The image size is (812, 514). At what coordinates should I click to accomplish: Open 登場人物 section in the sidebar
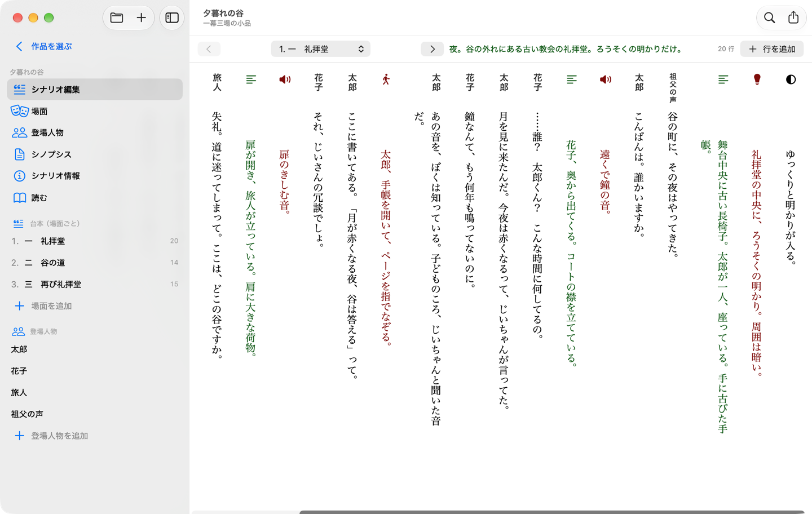(95, 132)
